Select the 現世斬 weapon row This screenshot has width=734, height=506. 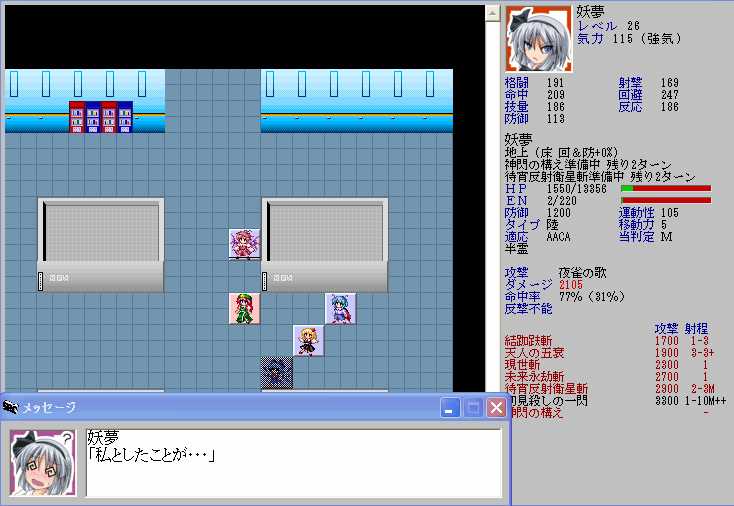point(608,365)
